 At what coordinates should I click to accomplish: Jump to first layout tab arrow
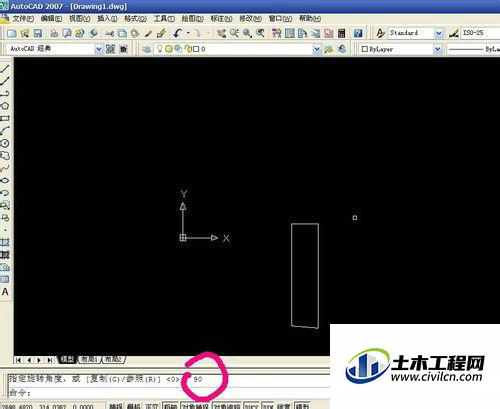click(x=19, y=360)
